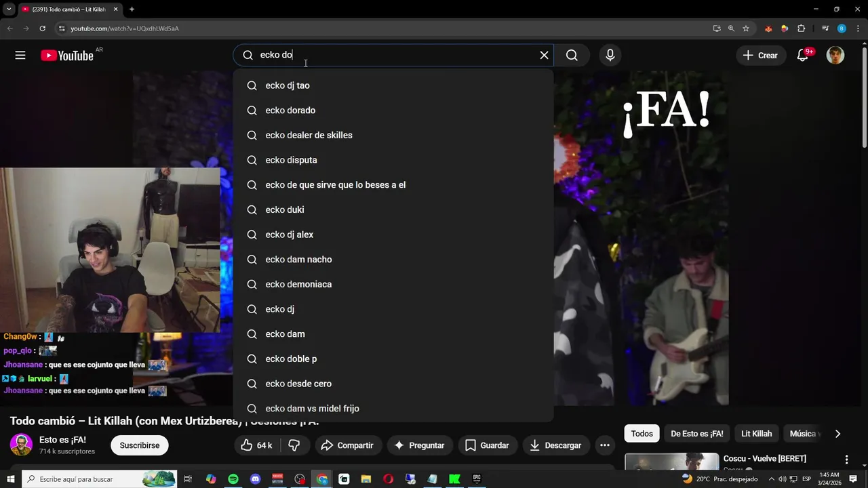Pick 'ecko dam vs midel frijo' suggestion
The image size is (868, 488).
point(393,409)
